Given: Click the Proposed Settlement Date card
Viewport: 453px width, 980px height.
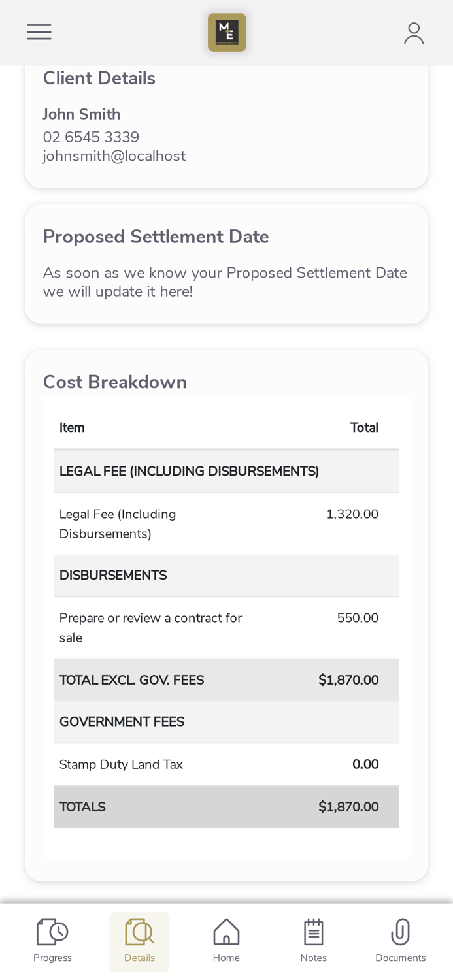Looking at the screenshot, I should 226,264.
